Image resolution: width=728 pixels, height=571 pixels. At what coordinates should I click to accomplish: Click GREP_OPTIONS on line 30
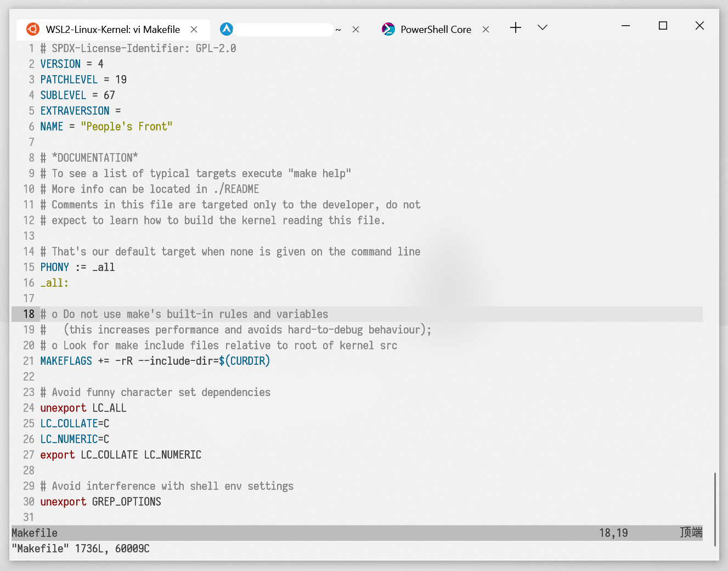pos(127,502)
